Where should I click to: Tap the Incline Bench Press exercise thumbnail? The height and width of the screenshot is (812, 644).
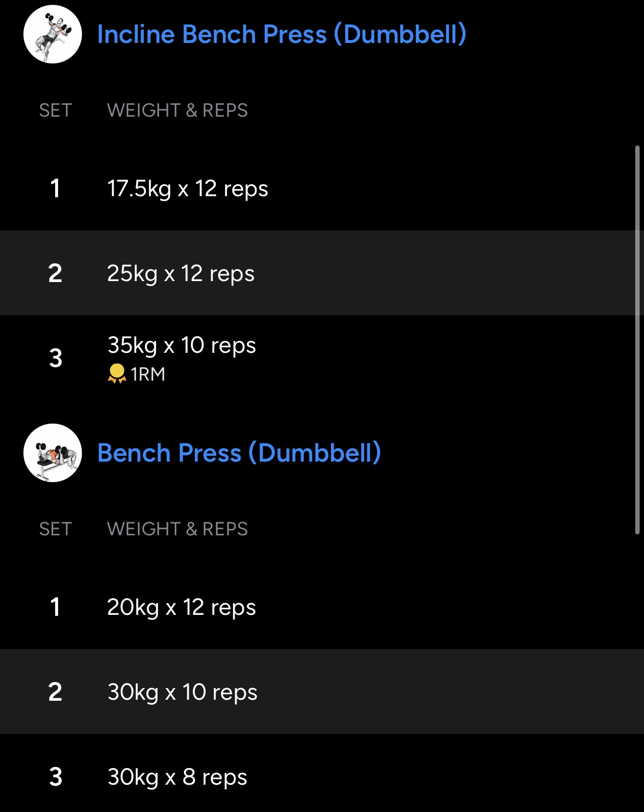tap(53, 34)
